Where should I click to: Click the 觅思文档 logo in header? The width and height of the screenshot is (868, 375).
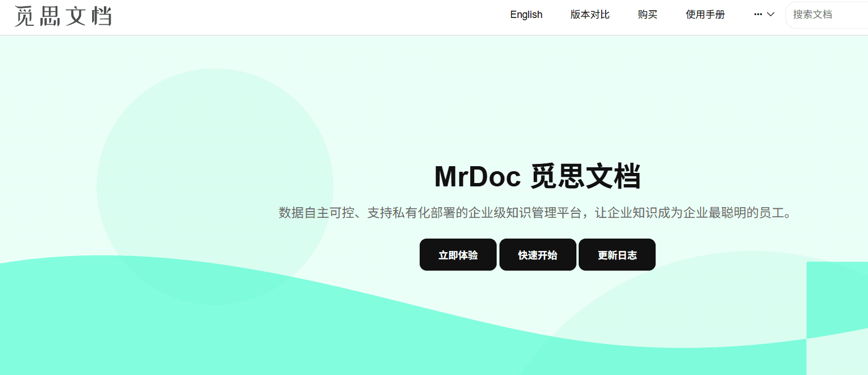(63, 16)
